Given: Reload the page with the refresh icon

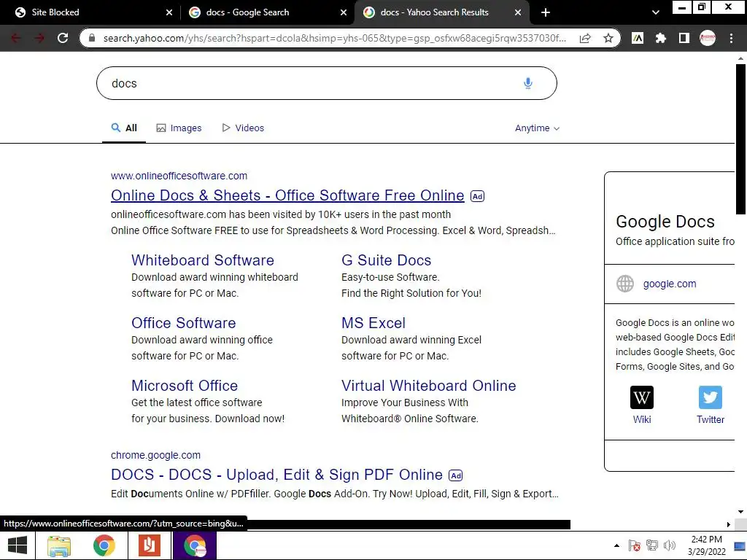Looking at the screenshot, I should coord(63,38).
